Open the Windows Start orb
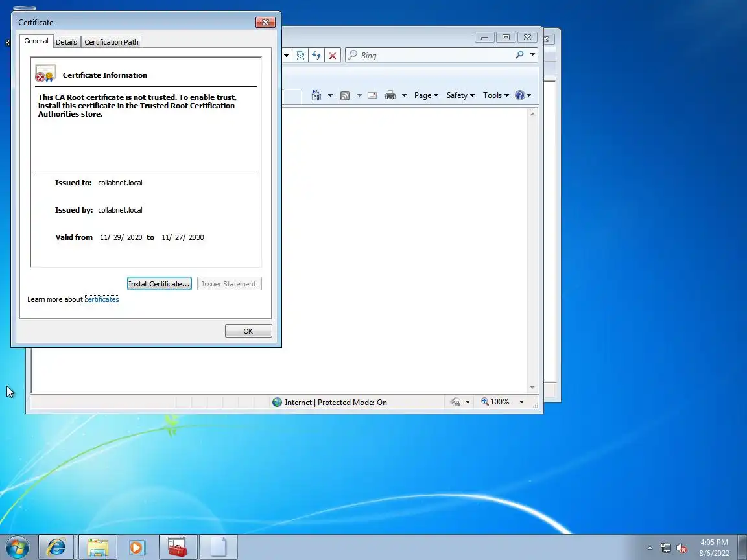 [x=18, y=547]
